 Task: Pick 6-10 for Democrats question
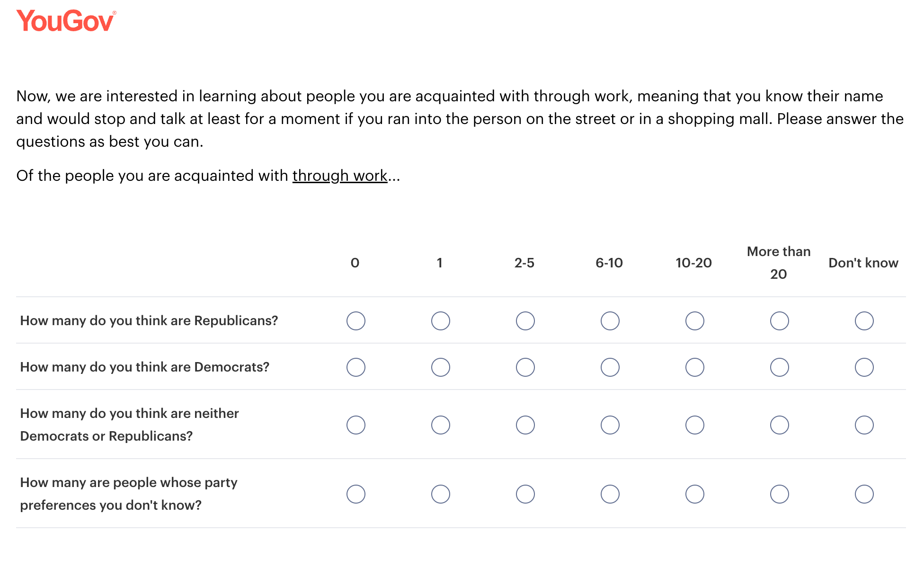click(x=610, y=367)
